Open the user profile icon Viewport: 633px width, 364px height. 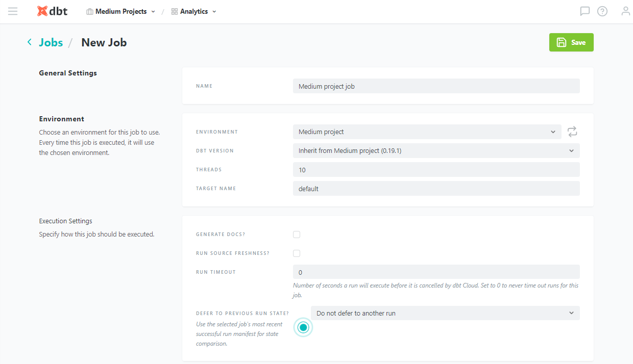tap(625, 11)
